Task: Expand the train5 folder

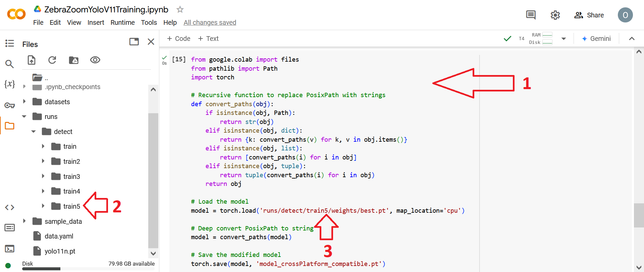Action: point(43,206)
